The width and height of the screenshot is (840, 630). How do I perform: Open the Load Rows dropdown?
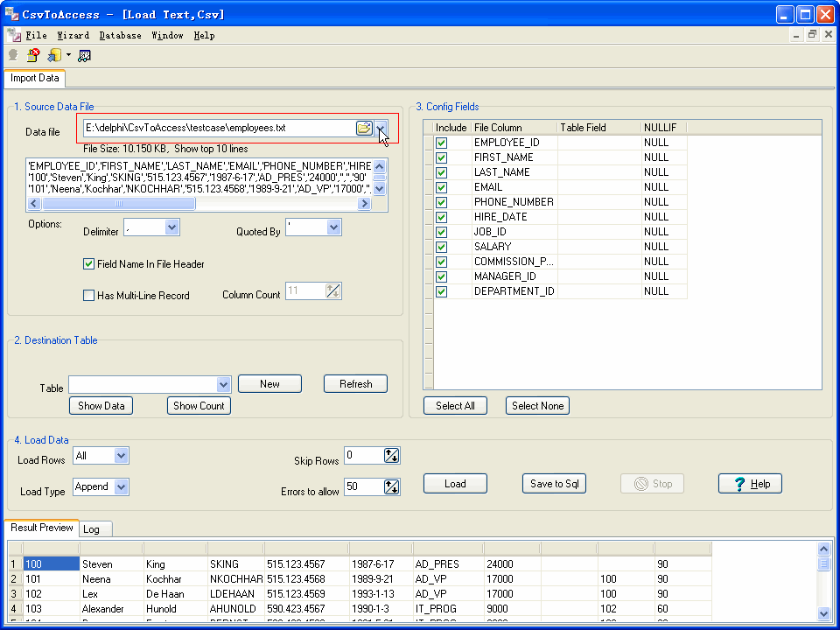(x=121, y=456)
